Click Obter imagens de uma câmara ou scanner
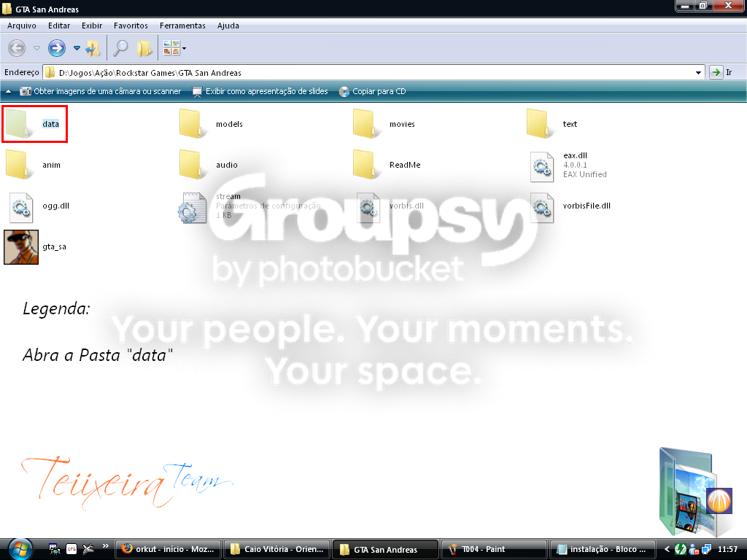The image size is (747, 560). [101, 91]
